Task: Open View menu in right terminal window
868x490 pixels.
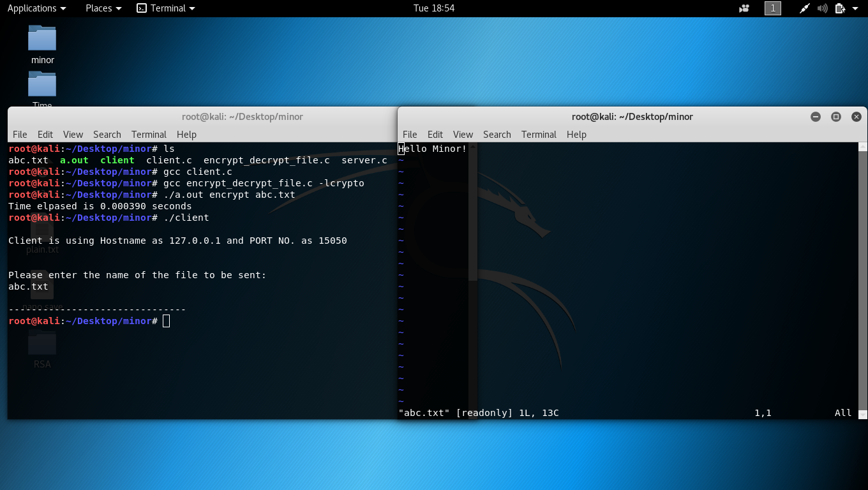Action: click(463, 134)
